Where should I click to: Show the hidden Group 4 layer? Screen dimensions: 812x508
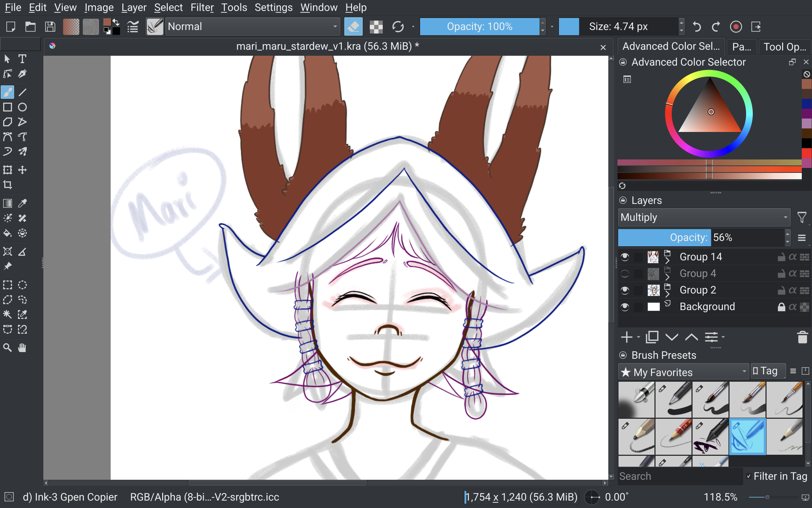625,273
